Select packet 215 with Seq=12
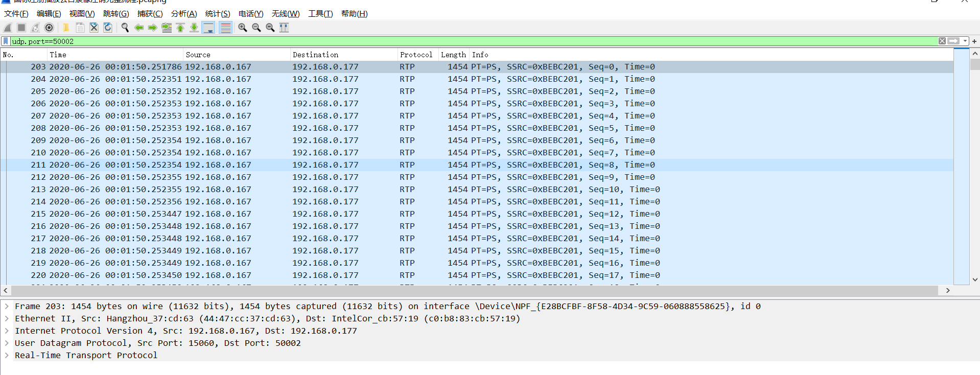 (477, 214)
